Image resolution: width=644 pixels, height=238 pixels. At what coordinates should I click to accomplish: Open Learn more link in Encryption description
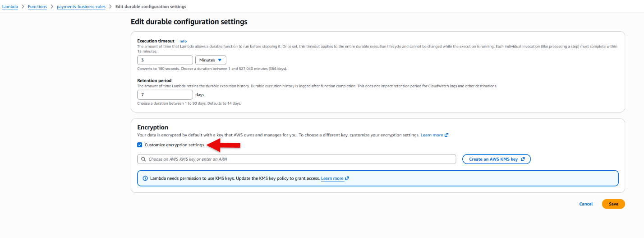pyautogui.click(x=432, y=135)
